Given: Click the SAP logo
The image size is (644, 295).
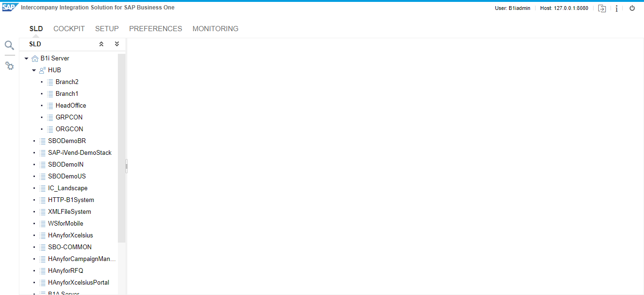Looking at the screenshot, I should point(10,7).
